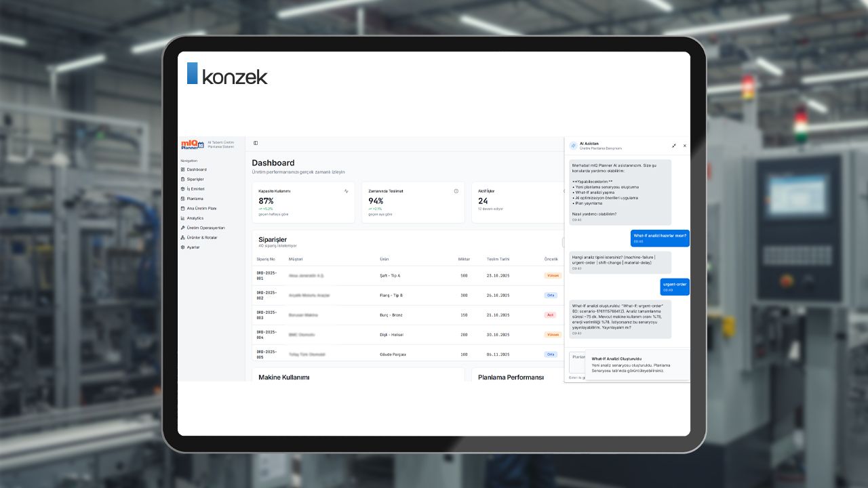Click the İş Emirleri cube icon
The width and height of the screenshot is (868, 488).
pyautogui.click(x=182, y=188)
